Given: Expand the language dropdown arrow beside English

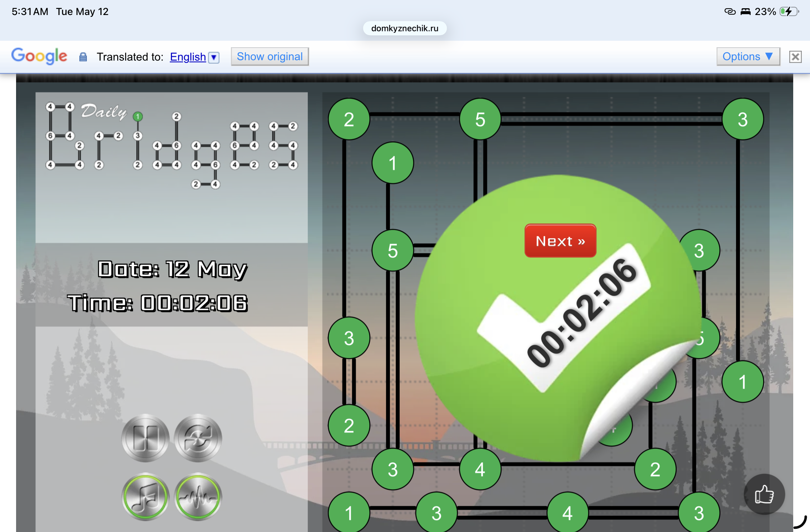Looking at the screenshot, I should (x=214, y=57).
